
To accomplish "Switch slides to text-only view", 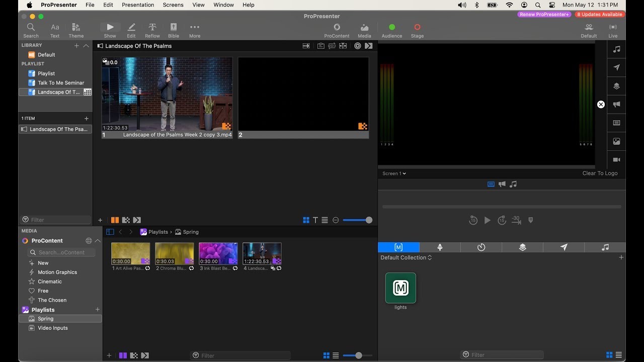I will (x=315, y=220).
